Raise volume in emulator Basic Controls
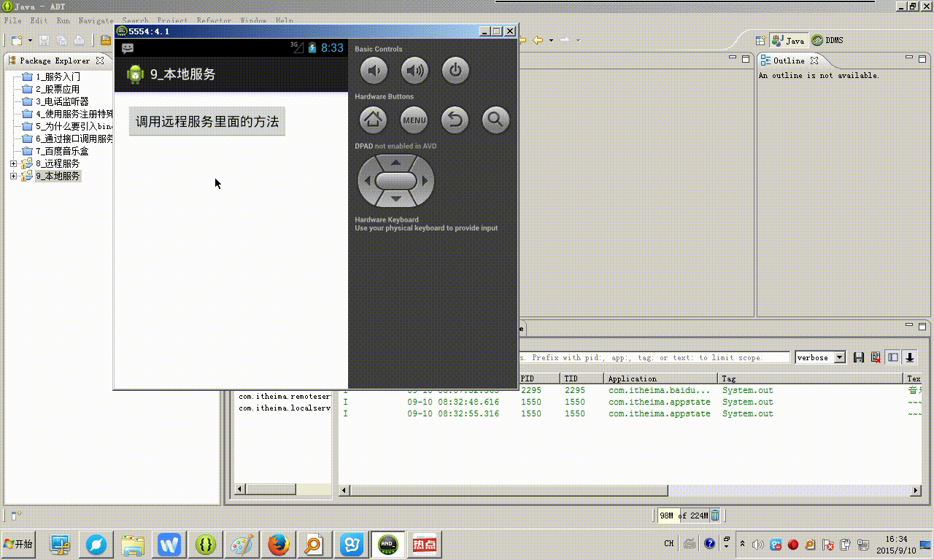The height and width of the screenshot is (560, 934). (414, 71)
